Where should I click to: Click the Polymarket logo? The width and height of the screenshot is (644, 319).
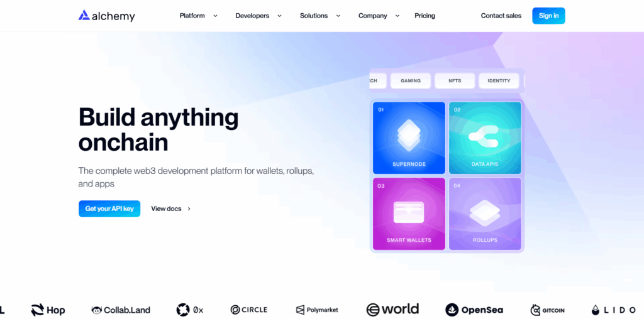click(317, 310)
